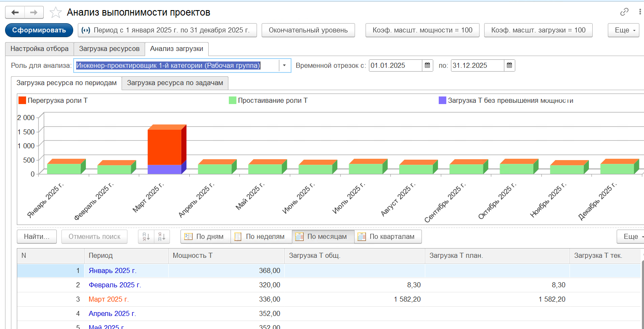Copy link using the chain icon
644x329 pixels.
tap(624, 12)
